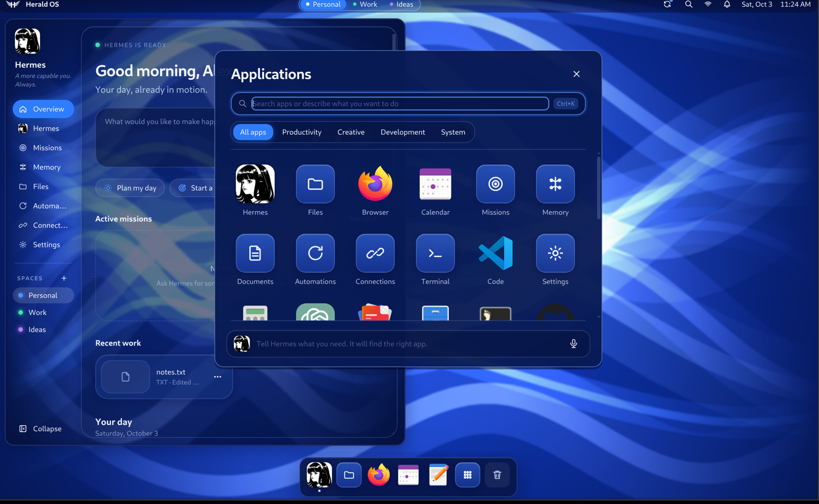This screenshot has width=819, height=504.
Task: Add a new space with plus button
Action: [x=64, y=278]
